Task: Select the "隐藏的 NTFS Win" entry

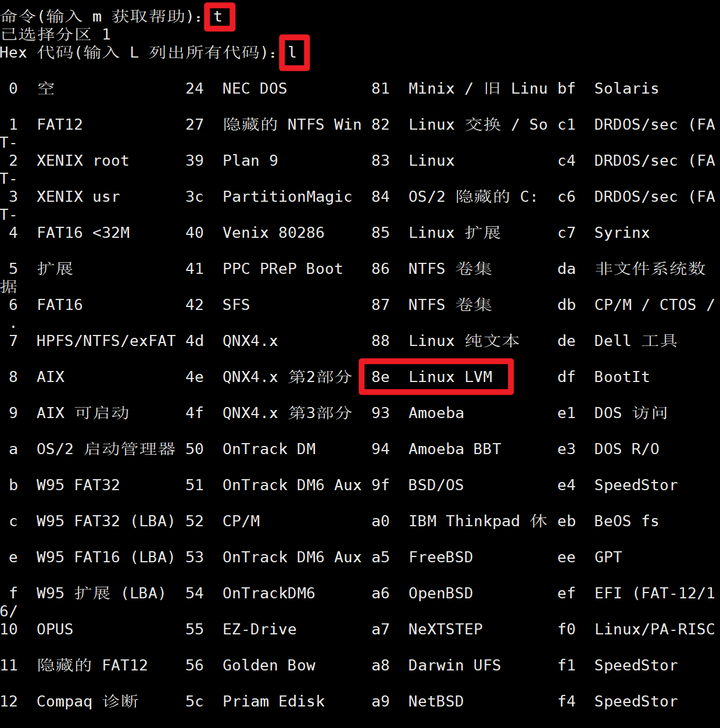Action: [292, 124]
